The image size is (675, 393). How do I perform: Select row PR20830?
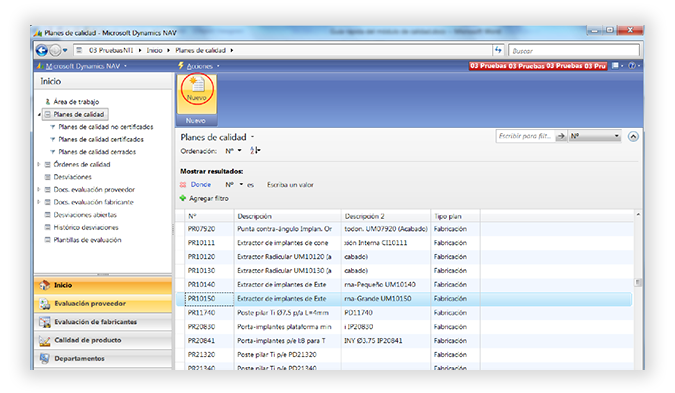click(404, 327)
